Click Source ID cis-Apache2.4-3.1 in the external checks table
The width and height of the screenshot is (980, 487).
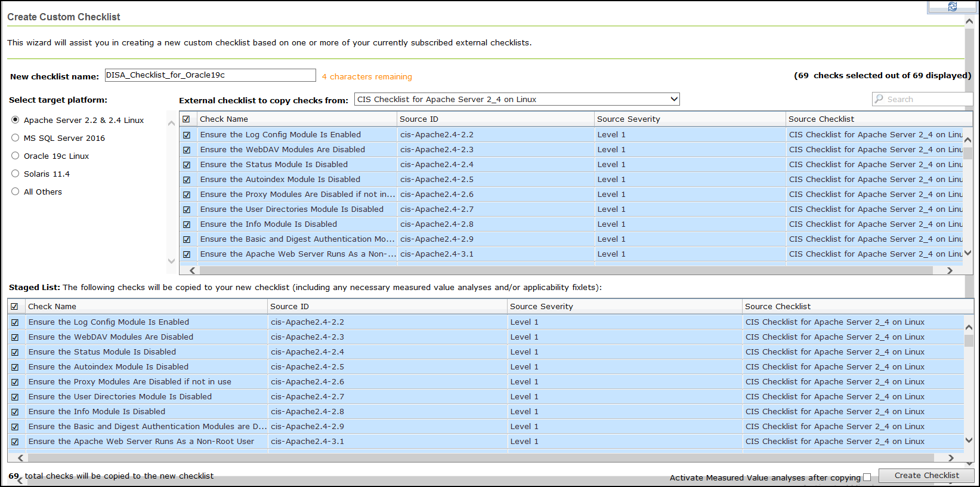tap(437, 254)
